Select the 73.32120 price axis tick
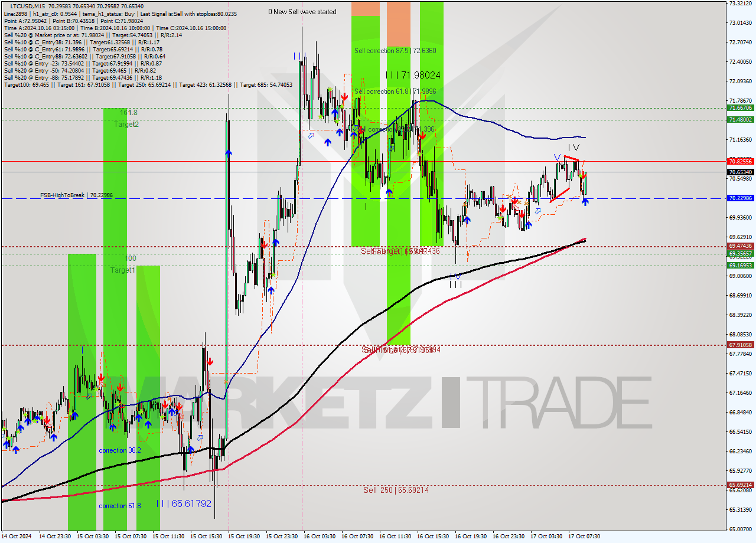Viewport: 756px width, 543px height. tap(741, 3)
